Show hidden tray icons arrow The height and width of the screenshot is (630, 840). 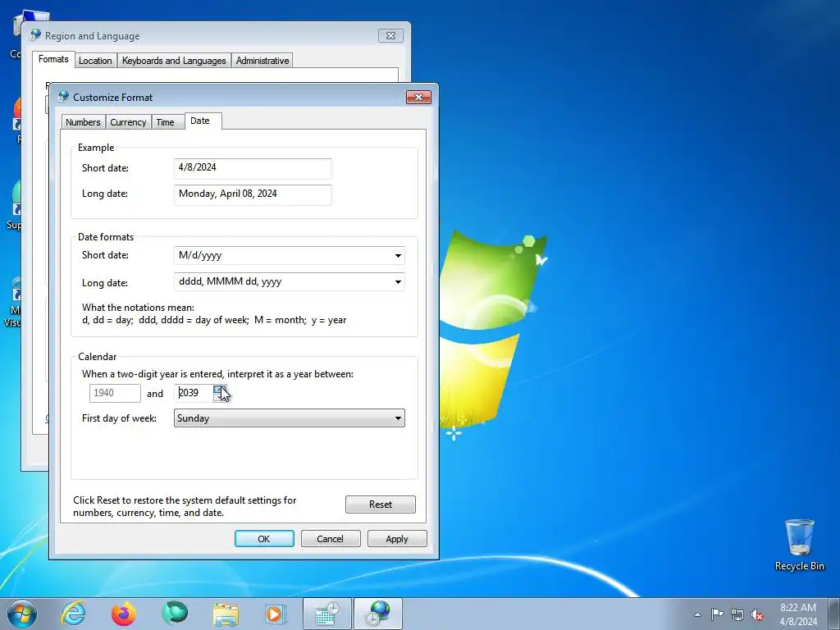(697, 614)
